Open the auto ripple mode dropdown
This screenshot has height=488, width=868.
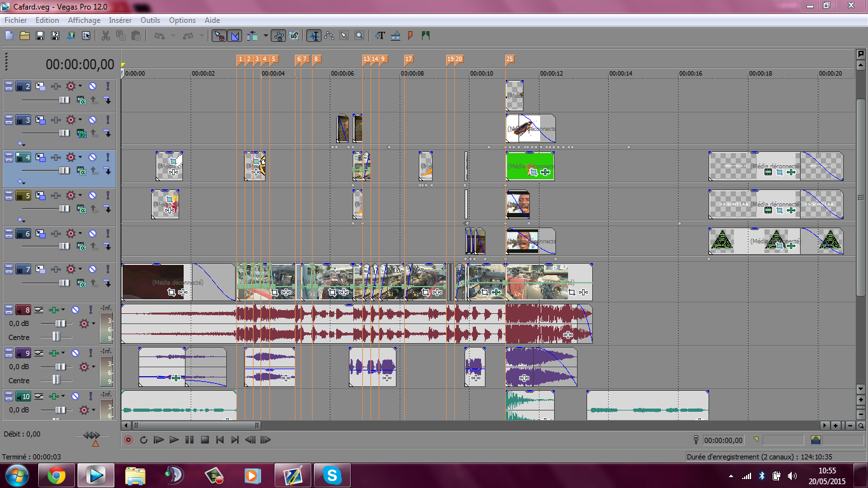(x=266, y=36)
